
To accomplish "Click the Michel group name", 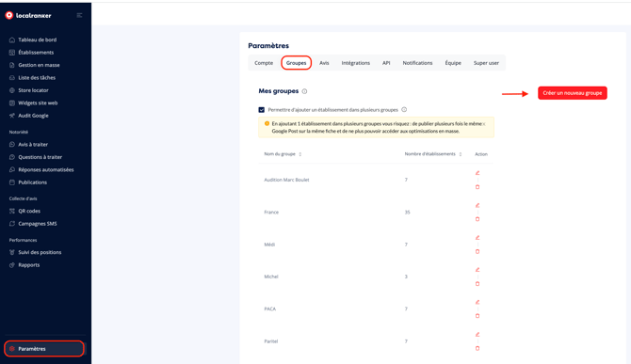I will tap(271, 277).
